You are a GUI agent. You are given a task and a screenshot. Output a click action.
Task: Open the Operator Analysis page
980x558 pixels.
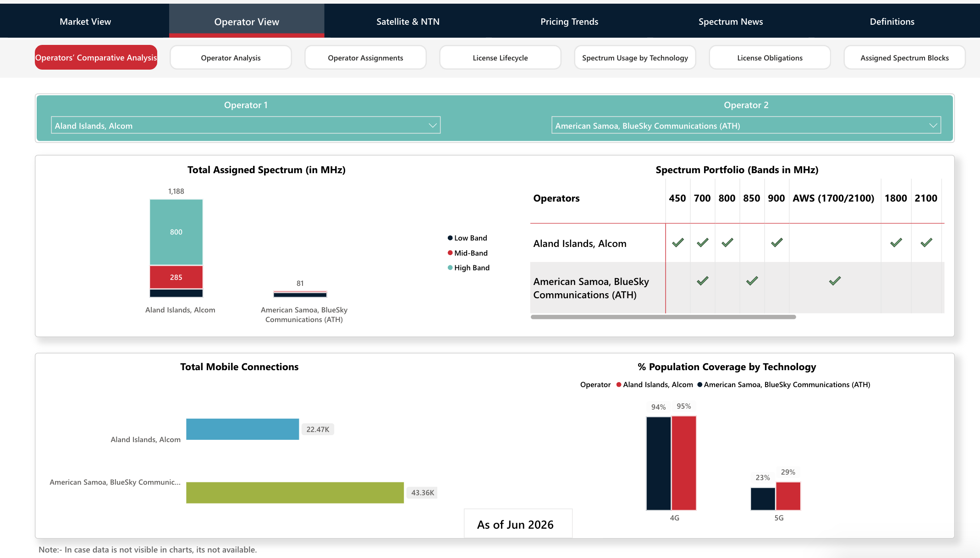coord(231,58)
